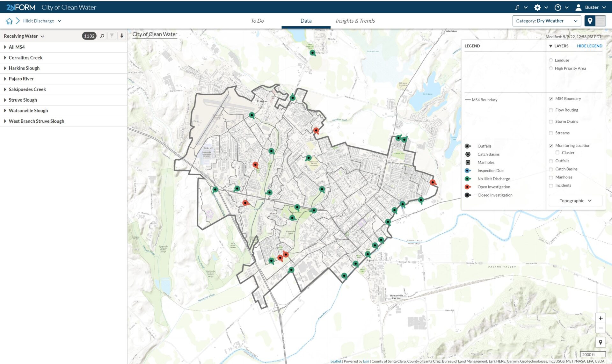This screenshot has height=364, width=612.
Task: Click the zoom in plus button on map
Action: [600, 318]
